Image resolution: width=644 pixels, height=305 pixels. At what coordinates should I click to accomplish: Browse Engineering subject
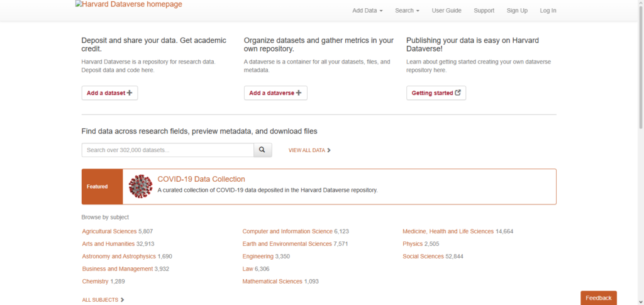[258, 256]
